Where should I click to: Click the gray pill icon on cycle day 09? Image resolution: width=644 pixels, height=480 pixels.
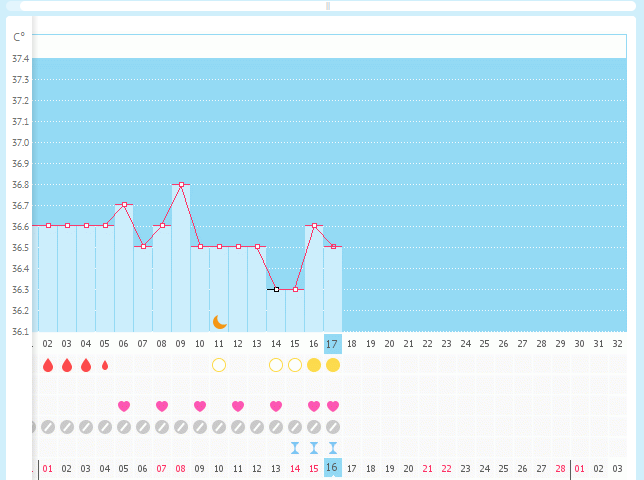pyautogui.click(x=181, y=427)
